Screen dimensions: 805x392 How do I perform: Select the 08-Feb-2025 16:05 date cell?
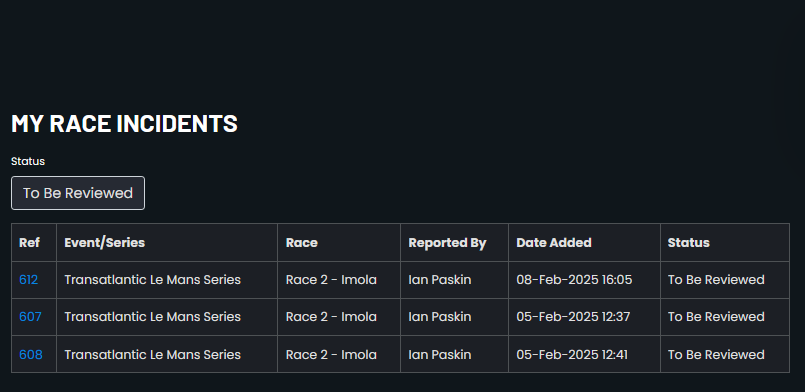click(x=574, y=280)
